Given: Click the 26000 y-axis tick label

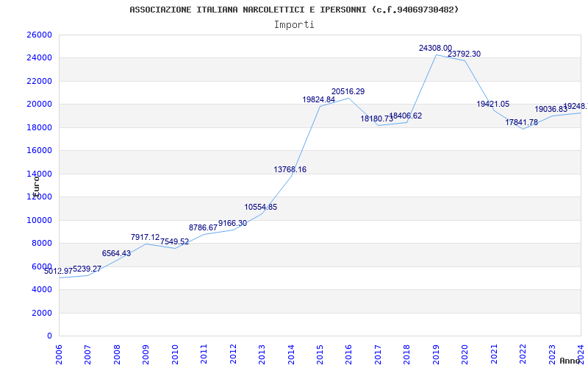Looking at the screenshot, I should pyautogui.click(x=40, y=35).
